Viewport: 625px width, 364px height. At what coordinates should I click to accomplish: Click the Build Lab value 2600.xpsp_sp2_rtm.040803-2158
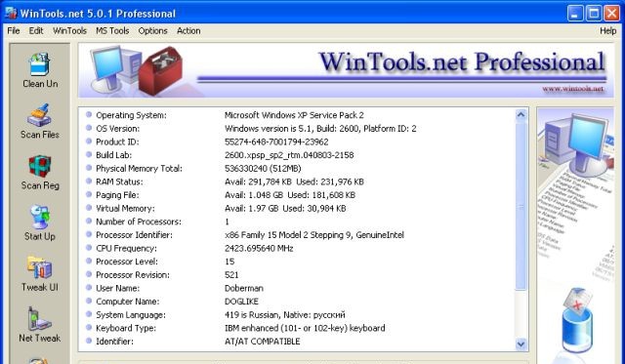(x=289, y=155)
